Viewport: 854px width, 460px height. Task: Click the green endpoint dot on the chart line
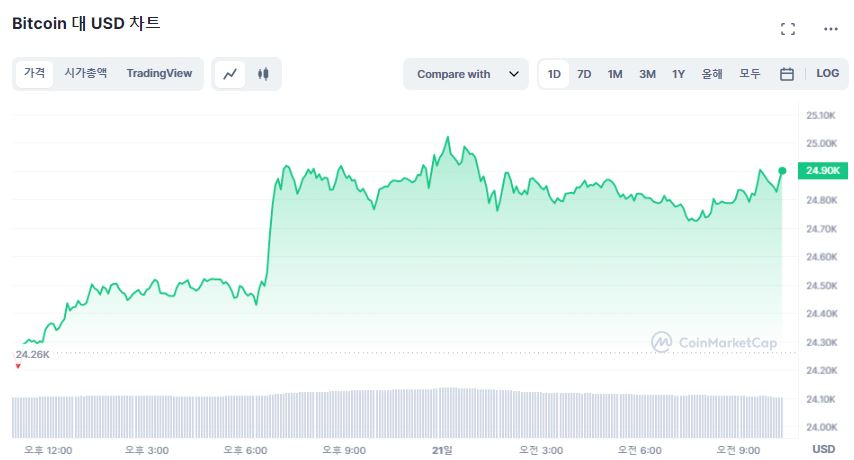click(x=781, y=171)
